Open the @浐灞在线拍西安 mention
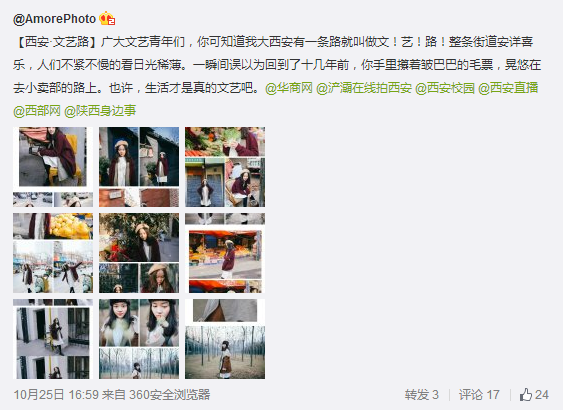563x410 pixels. (364, 88)
